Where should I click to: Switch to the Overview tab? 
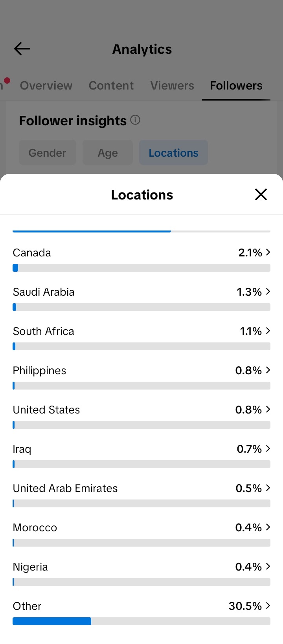(x=46, y=86)
